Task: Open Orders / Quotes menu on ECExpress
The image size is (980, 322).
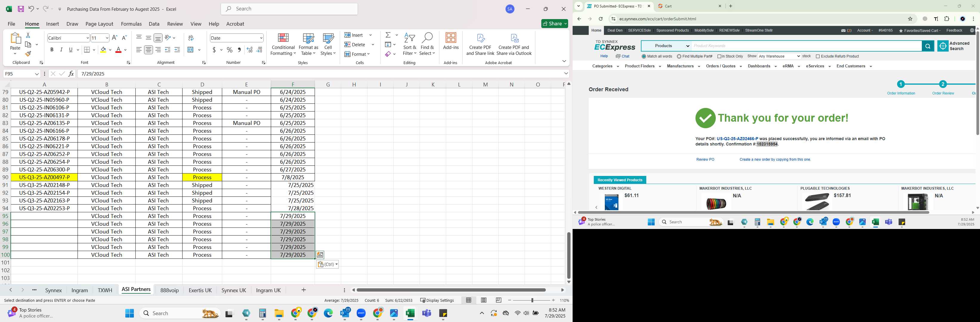Action: click(724, 66)
